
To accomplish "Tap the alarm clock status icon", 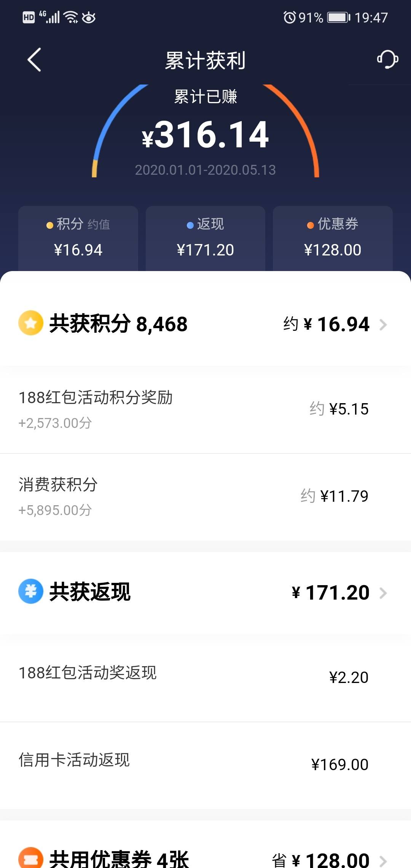I will pyautogui.click(x=290, y=17).
